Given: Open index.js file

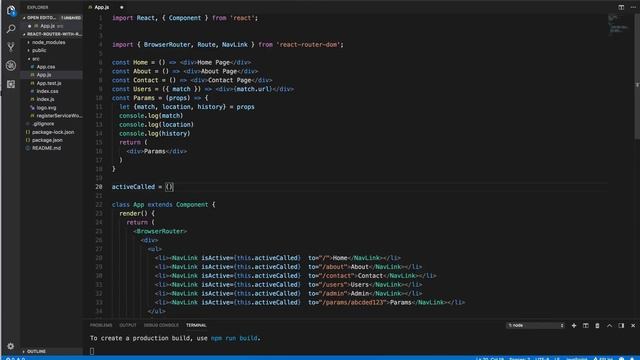Looking at the screenshot, I should click(x=45, y=99).
